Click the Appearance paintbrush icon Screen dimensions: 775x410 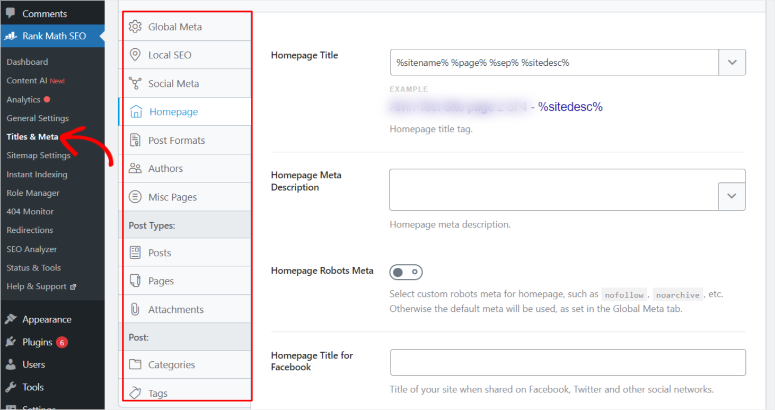(x=11, y=319)
